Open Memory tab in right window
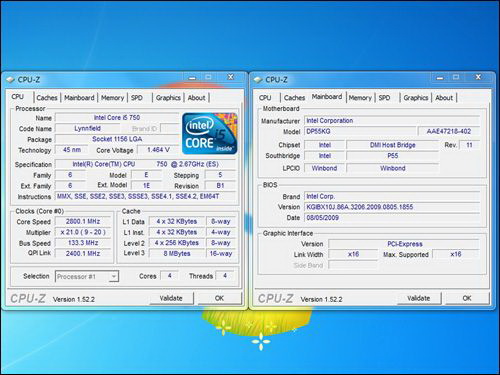The width and height of the screenshot is (500, 375). tap(360, 98)
